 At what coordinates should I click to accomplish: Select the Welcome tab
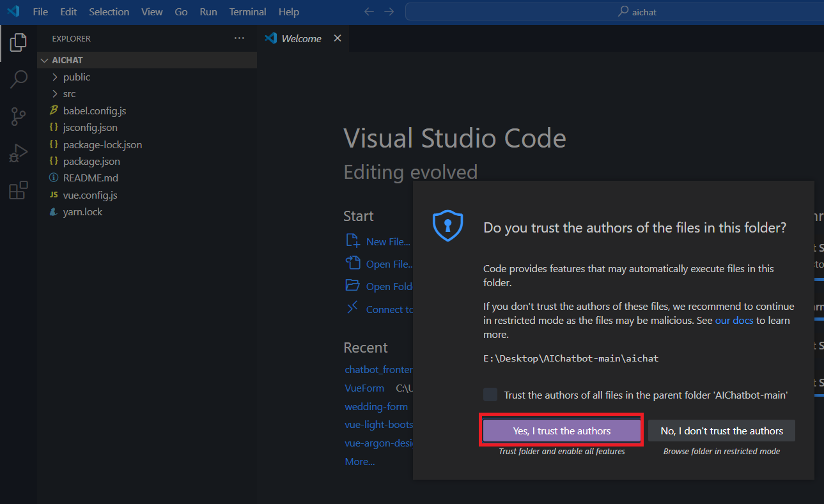(303, 38)
